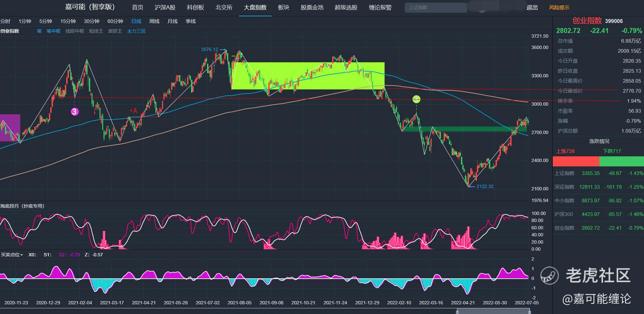
Task: Click the 创业指数 row in index list
Action: [598, 228]
